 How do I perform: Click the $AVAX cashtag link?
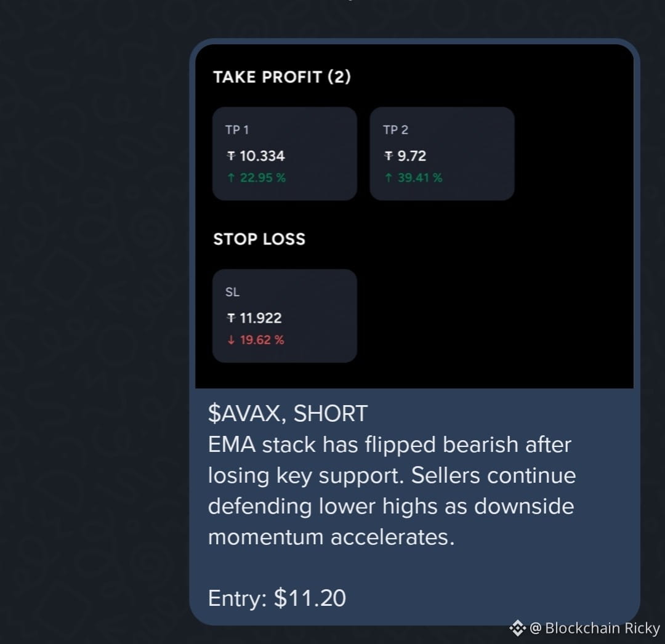coord(246,413)
